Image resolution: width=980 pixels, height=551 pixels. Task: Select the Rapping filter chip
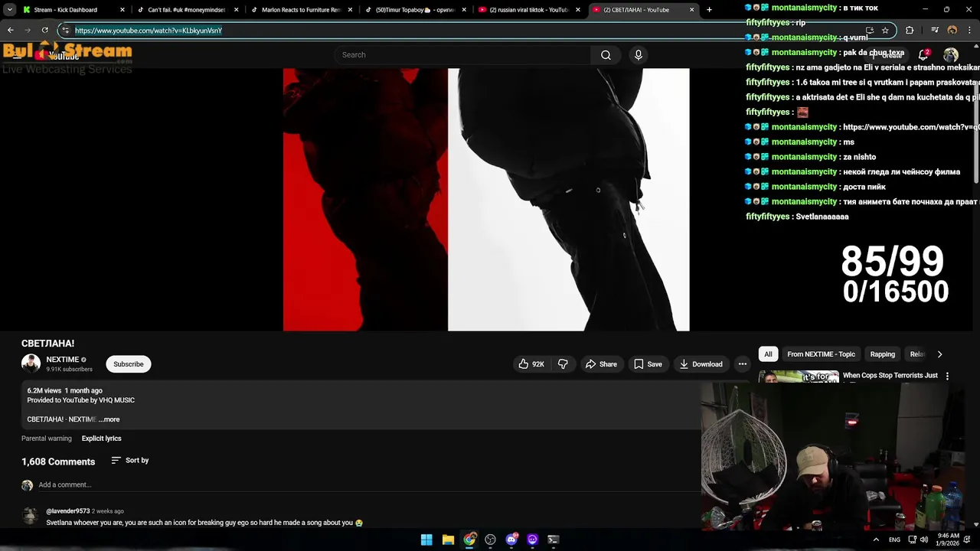point(882,354)
